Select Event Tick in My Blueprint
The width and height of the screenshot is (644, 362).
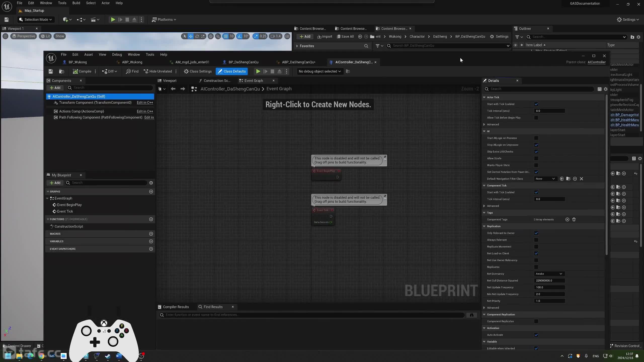pos(65,211)
